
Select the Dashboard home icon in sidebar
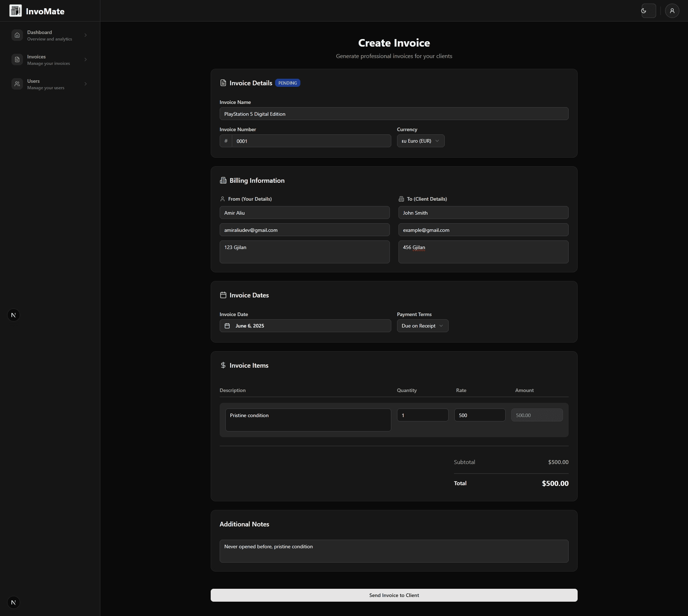(17, 35)
